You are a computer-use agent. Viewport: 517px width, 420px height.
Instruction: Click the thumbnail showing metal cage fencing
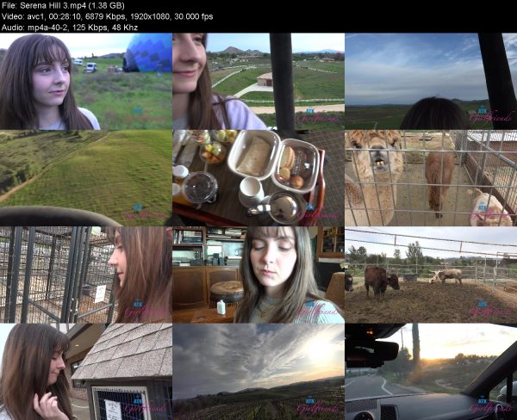click(86, 275)
